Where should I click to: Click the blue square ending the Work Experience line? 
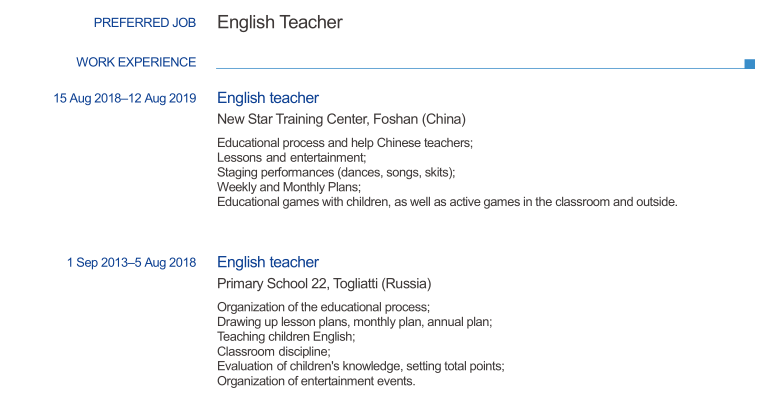click(x=750, y=64)
